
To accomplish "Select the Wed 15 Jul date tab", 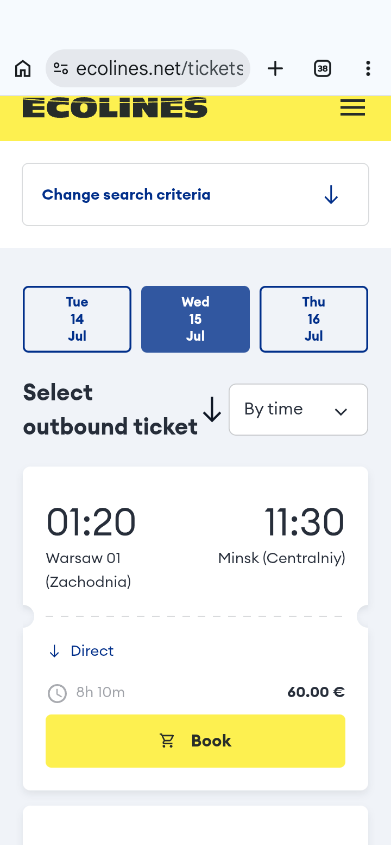I will click(195, 319).
